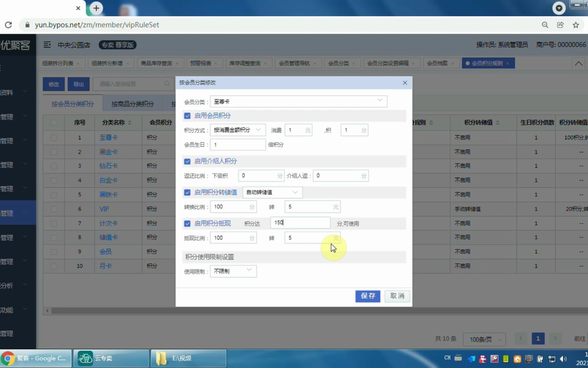Uncheck 启用积分转储值 checkbox
The height and width of the screenshot is (368, 588).
click(187, 193)
